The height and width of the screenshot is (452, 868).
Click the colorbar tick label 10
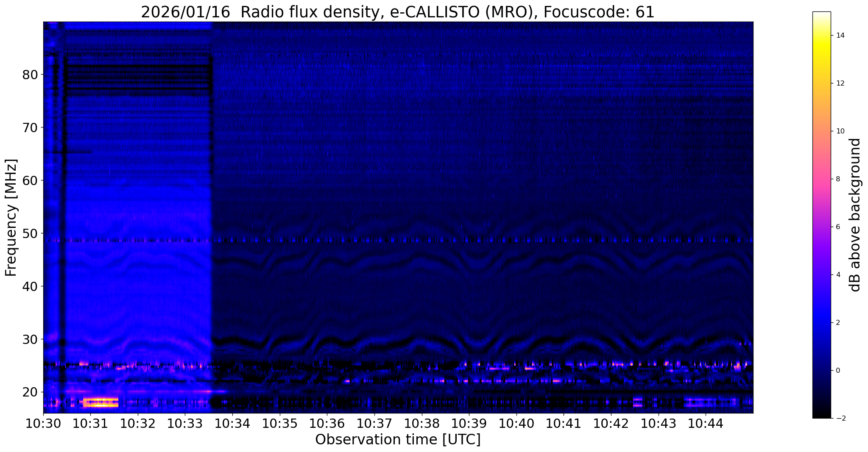click(x=840, y=131)
